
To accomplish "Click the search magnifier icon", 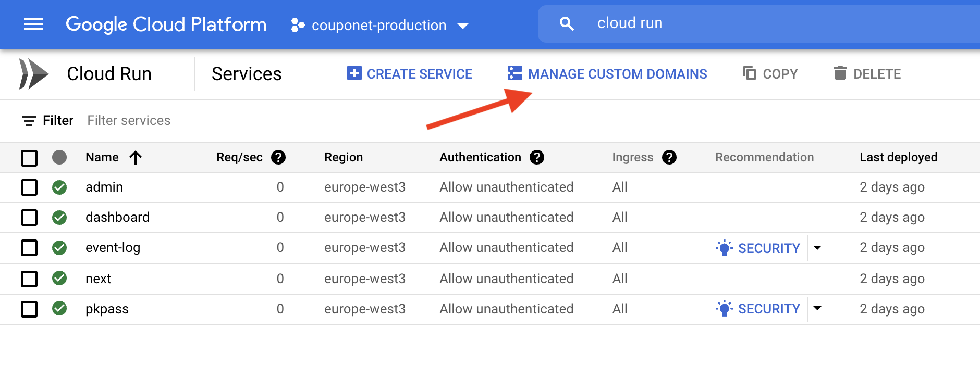I will [x=567, y=23].
